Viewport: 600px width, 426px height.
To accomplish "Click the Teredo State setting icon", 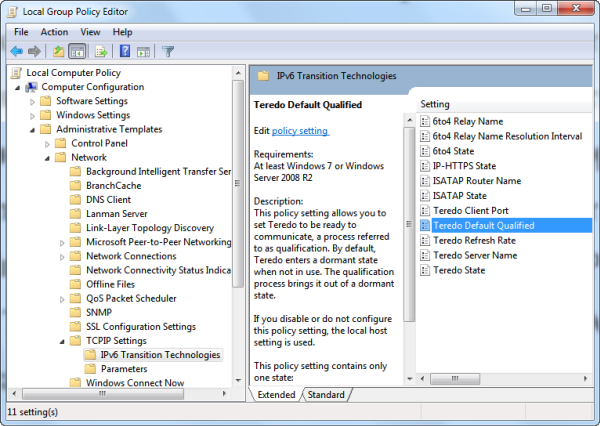I will (x=425, y=270).
